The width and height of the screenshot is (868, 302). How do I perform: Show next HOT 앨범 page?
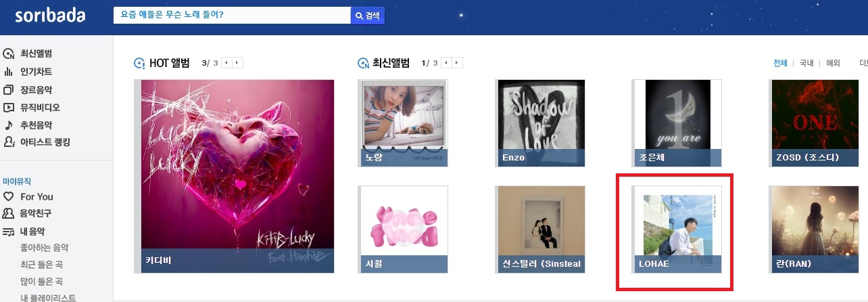tap(238, 63)
